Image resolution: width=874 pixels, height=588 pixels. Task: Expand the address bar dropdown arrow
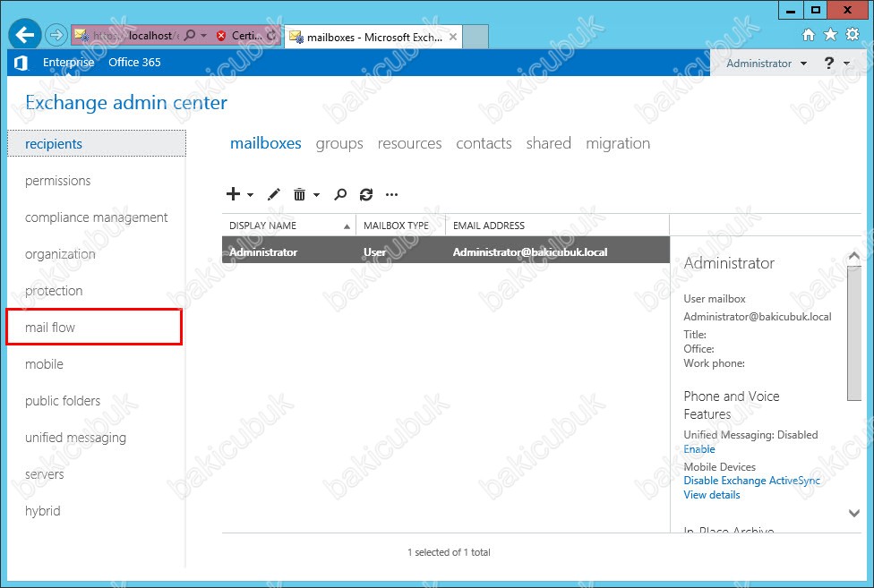(204, 36)
